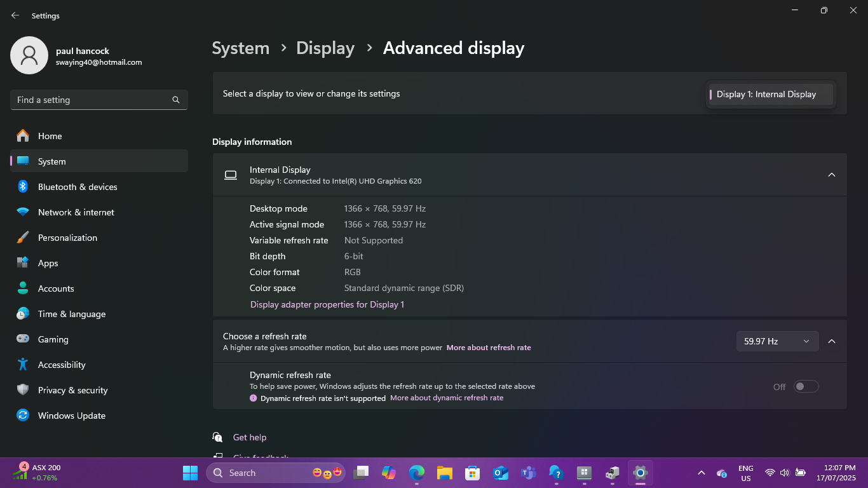Click the OneDrive cloud tray icon
868x488 pixels.
(722, 473)
